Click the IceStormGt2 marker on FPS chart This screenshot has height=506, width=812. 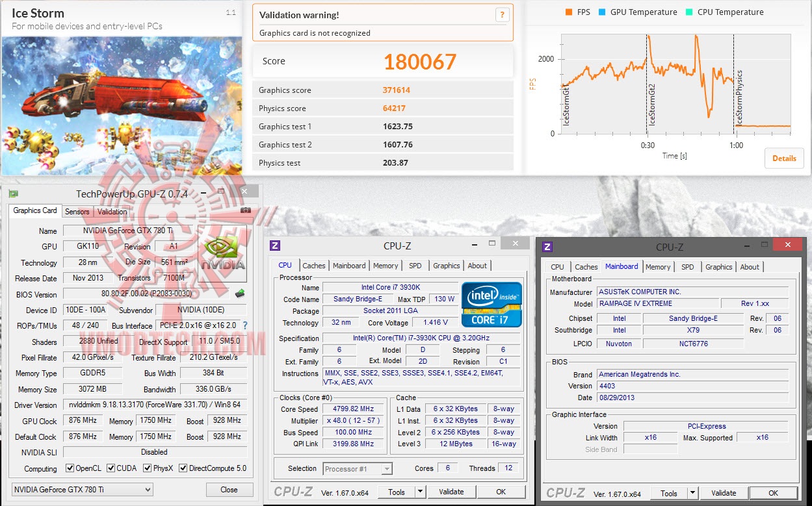coord(652,104)
